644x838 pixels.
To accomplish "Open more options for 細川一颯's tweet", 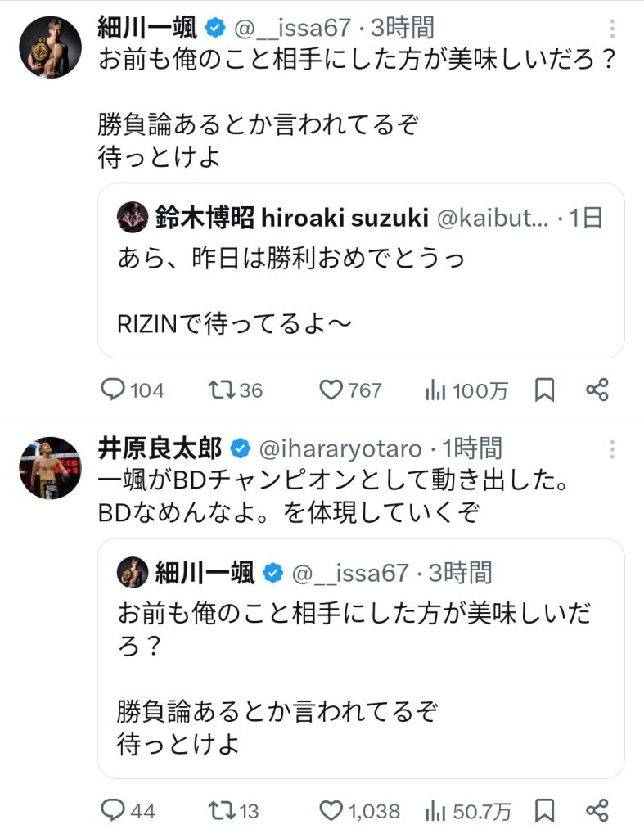I will tap(611, 29).
